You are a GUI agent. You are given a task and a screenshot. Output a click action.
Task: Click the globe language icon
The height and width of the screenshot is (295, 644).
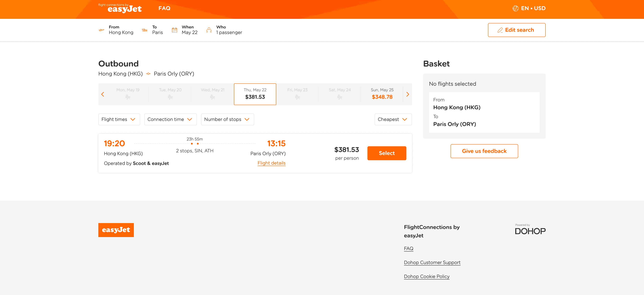pos(515,9)
